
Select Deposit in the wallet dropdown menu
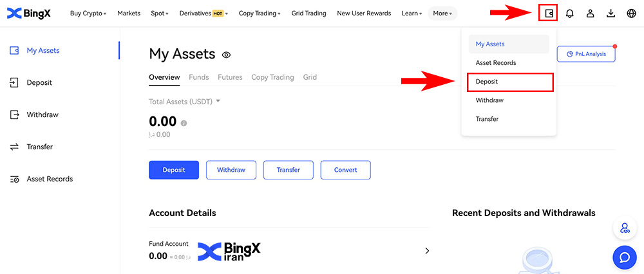pos(487,82)
